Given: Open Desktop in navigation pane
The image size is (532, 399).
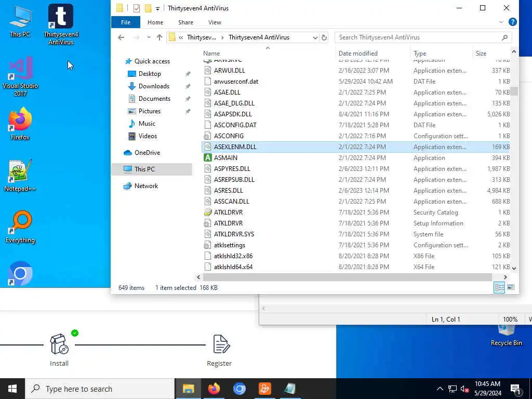Looking at the screenshot, I should coord(150,74).
